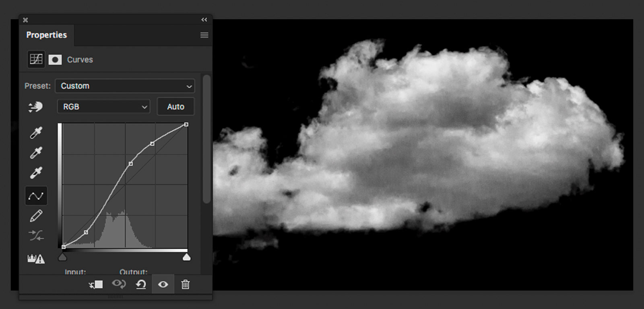644x309 pixels.
Task: Select the on-image targeted adjustment tool
Action: point(35,107)
